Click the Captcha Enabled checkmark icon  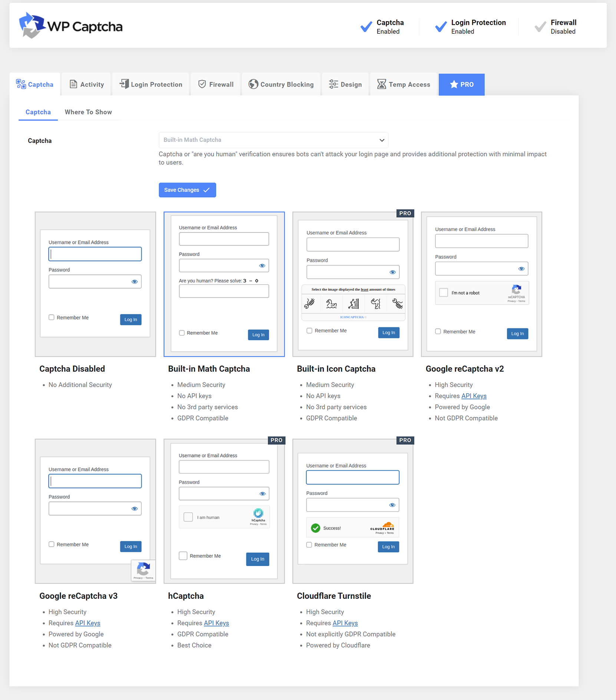click(366, 27)
